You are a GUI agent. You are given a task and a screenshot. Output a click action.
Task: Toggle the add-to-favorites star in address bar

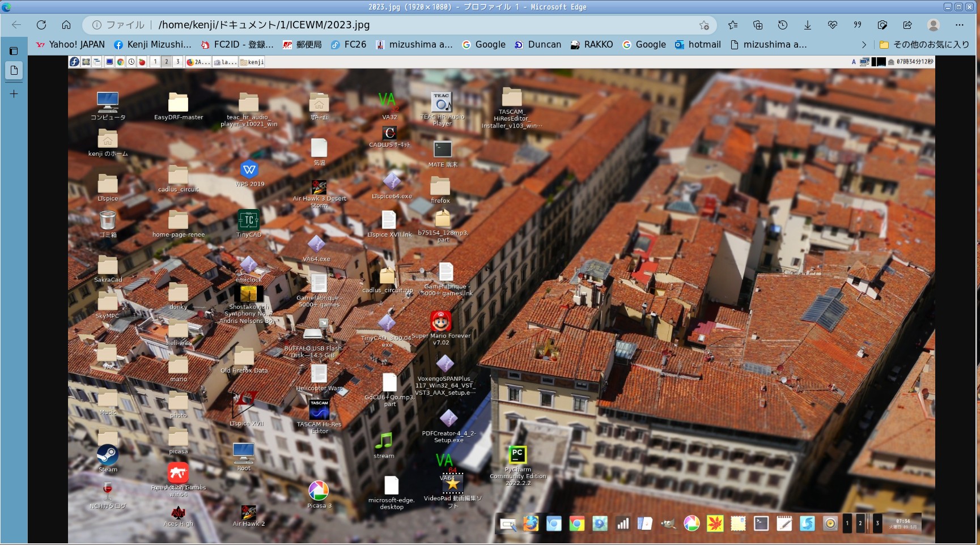click(x=704, y=25)
